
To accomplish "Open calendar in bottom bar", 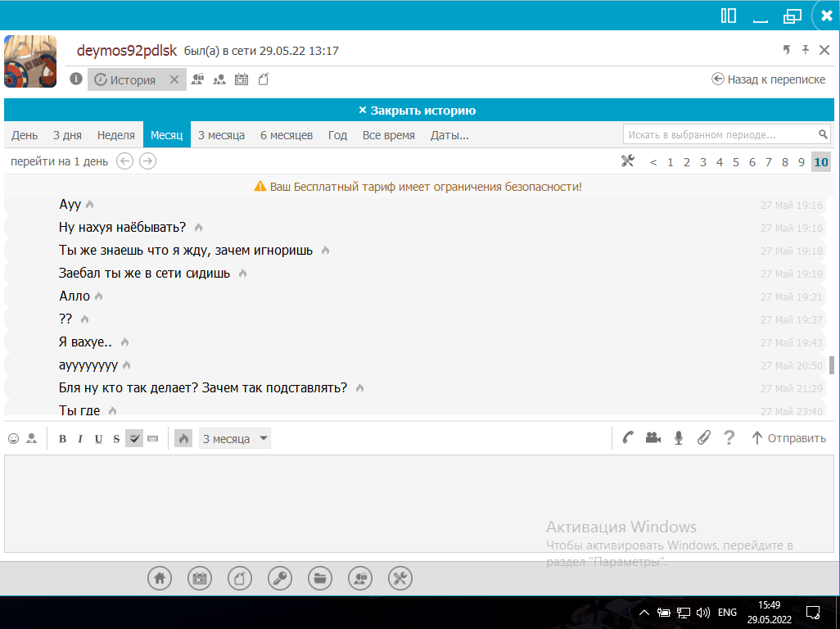I will [200, 578].
